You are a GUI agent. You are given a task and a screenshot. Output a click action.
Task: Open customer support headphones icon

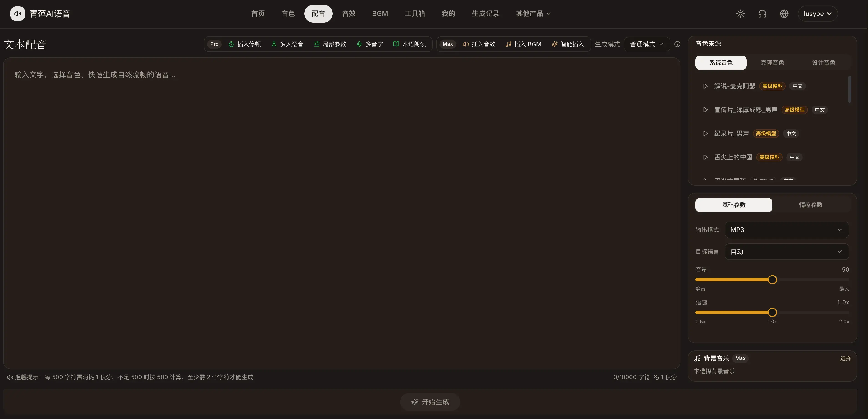tap(762, 13)
